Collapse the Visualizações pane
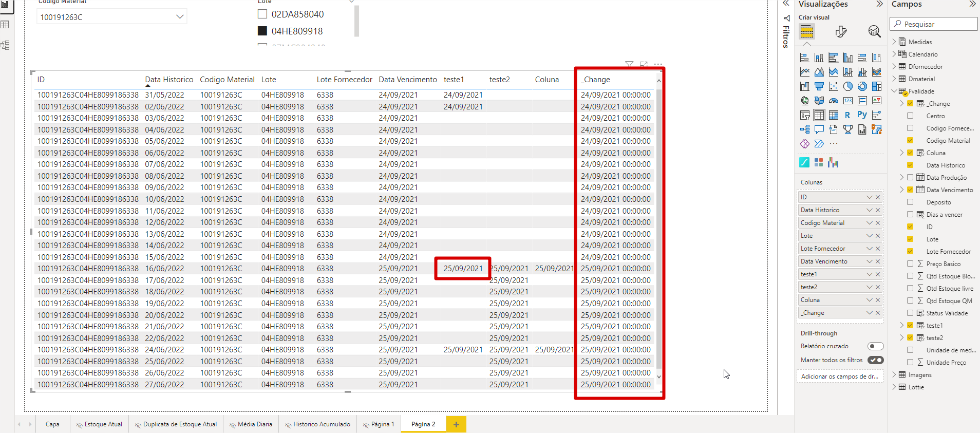 (880, 4)
